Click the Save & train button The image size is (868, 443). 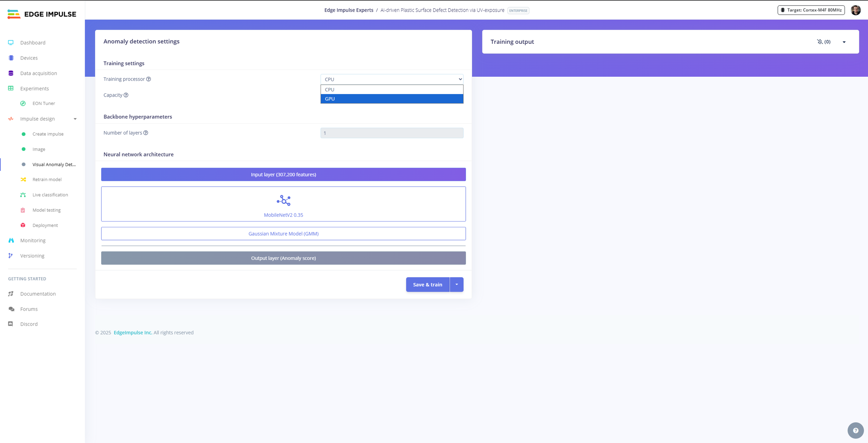427,284
